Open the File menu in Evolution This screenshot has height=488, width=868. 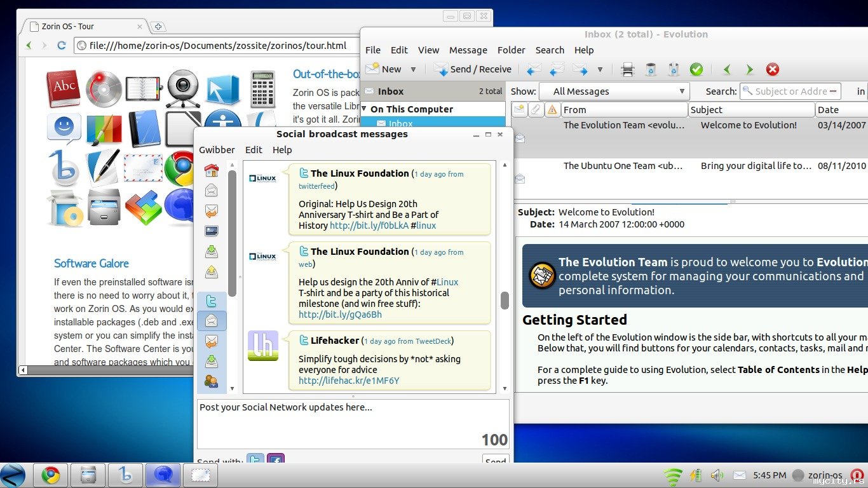coord(373,50)
